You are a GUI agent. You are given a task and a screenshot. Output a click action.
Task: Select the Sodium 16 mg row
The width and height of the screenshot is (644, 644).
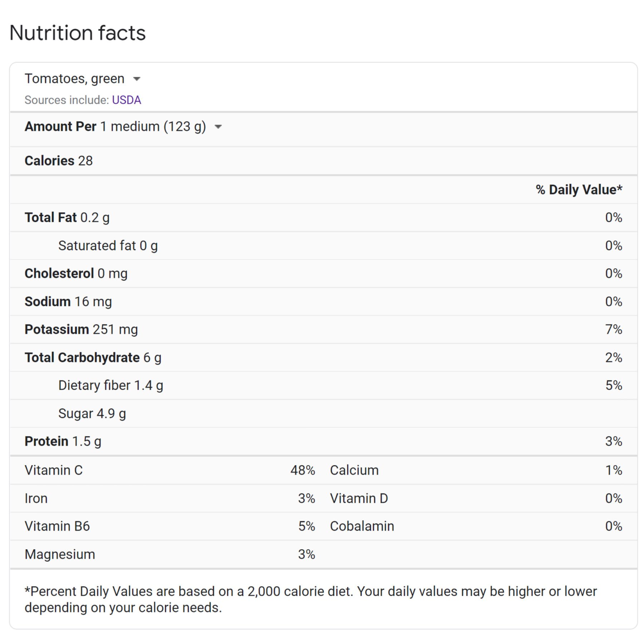[x=68, y=302]
